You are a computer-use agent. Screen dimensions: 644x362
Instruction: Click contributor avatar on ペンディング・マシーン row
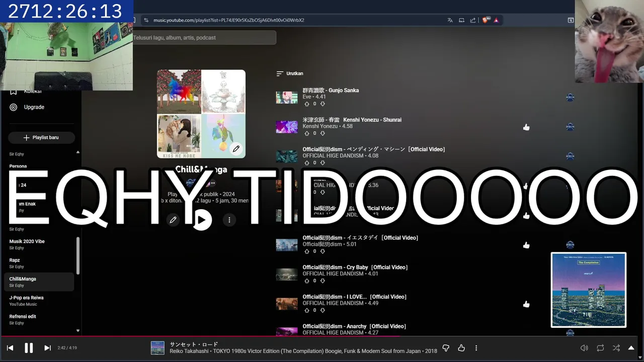[570, 156]
